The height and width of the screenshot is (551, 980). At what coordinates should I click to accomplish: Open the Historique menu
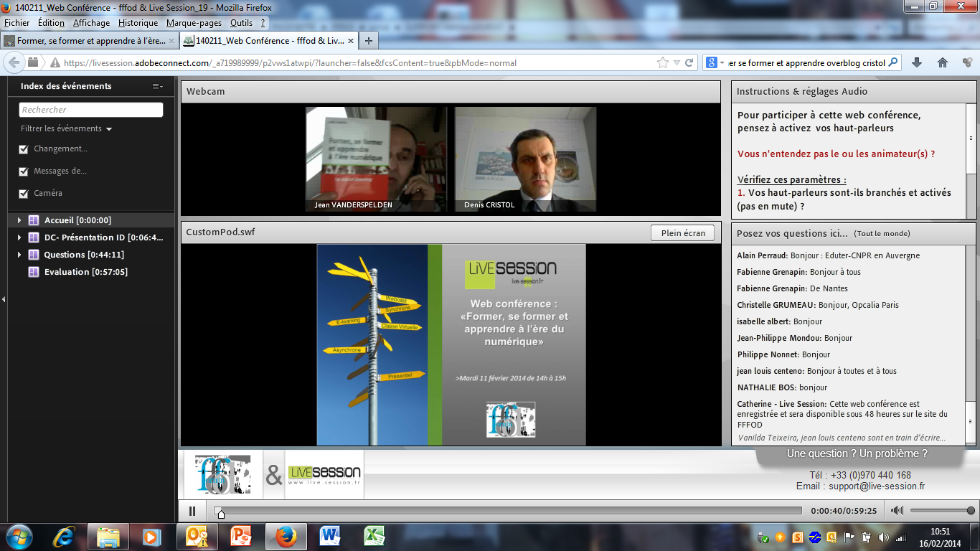tap(138, 23)
